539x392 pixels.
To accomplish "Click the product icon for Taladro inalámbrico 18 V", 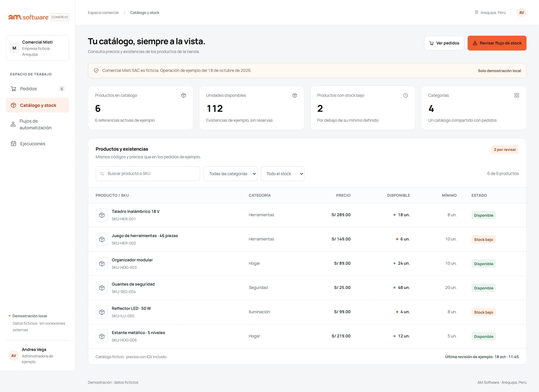I will 102,215.
